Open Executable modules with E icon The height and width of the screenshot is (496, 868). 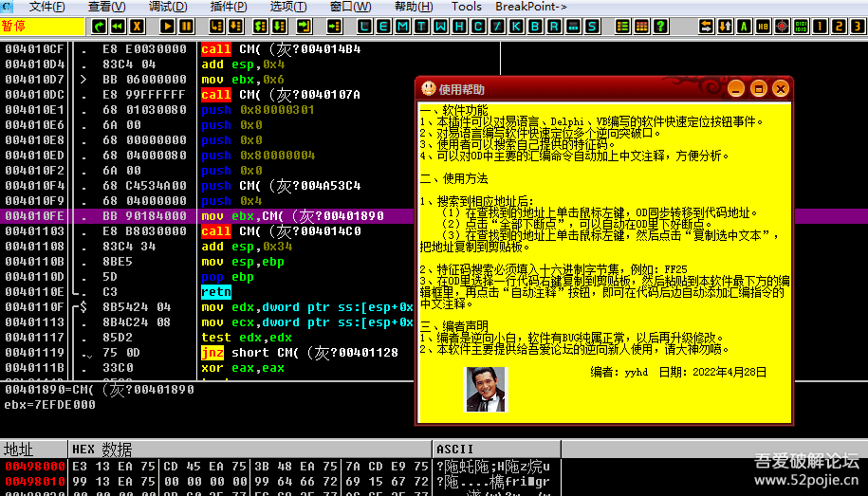pyautogui.click(x=383, y=26)
